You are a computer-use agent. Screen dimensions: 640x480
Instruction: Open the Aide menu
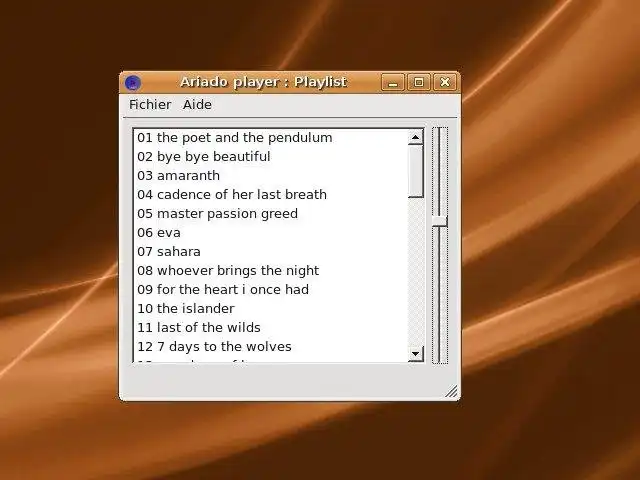(x=197, y=104)
